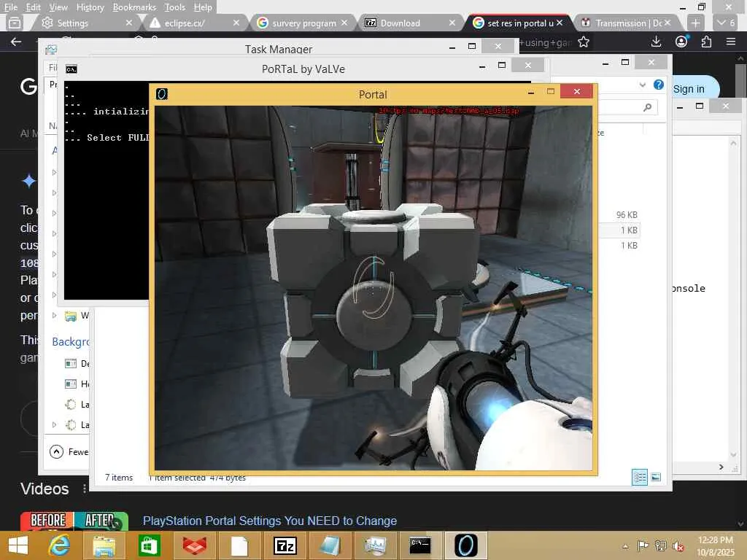Launch Internet Explorer from the taskbar
747x560 pixels.
(x=60, y=545)
